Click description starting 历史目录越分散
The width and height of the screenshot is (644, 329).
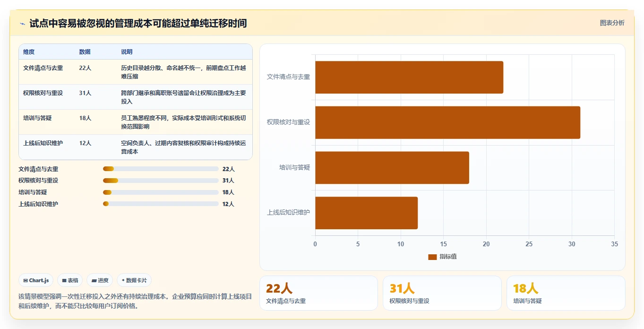click(183, 72)
